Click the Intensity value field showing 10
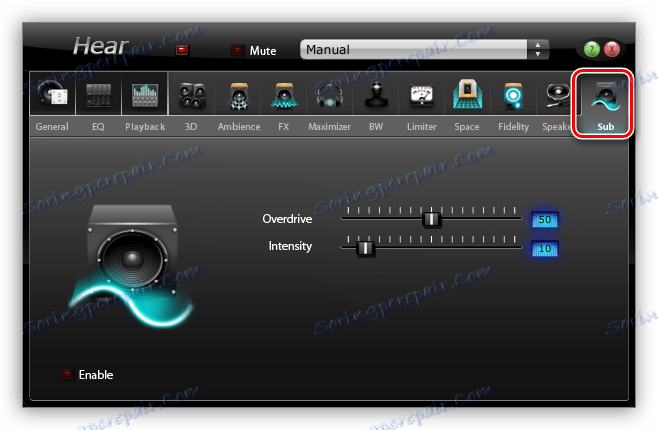This screenshot has height=430, width=658. (x=545, y=248)
